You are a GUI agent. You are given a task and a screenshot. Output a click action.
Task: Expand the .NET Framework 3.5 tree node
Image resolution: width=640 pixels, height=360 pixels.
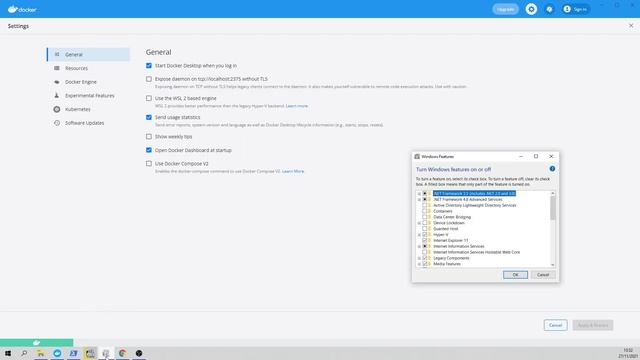pyautogui.click(x=419, y=193)
